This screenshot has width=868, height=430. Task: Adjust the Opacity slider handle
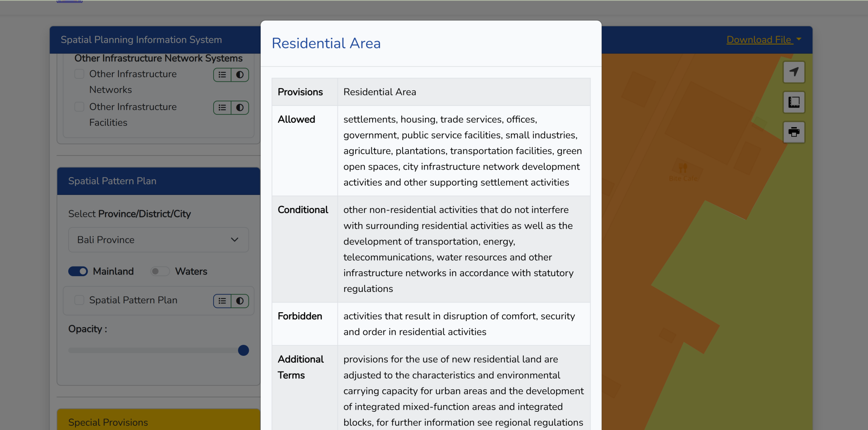coord(243,350)
